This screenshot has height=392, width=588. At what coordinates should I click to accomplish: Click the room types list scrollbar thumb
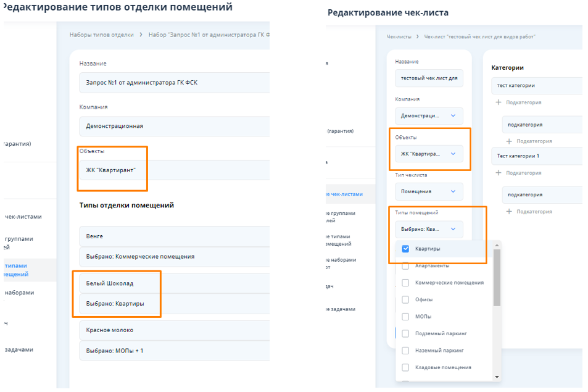pyautogui.click(x=497, y=278)
